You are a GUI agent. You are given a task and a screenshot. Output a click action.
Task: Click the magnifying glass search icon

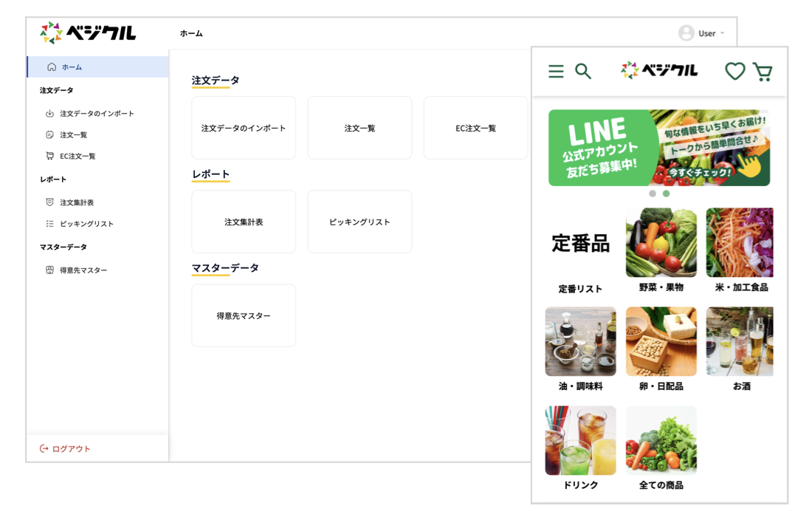583,71
